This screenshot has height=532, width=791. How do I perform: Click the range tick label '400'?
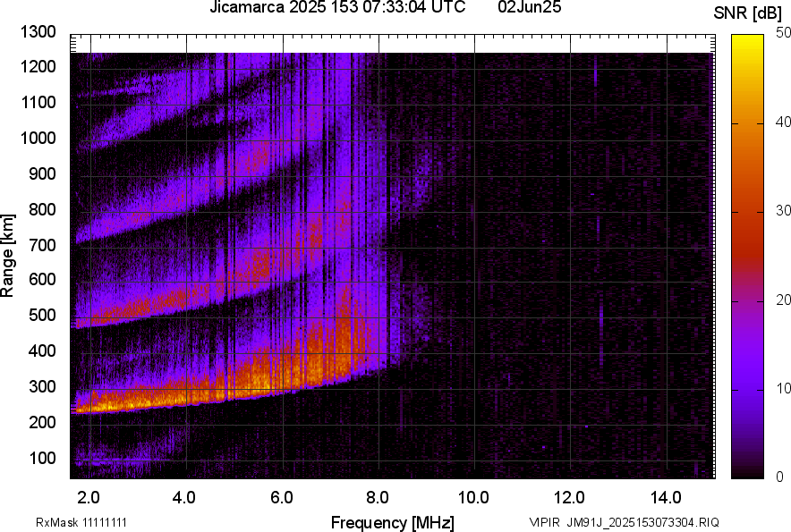pos(42,351)
